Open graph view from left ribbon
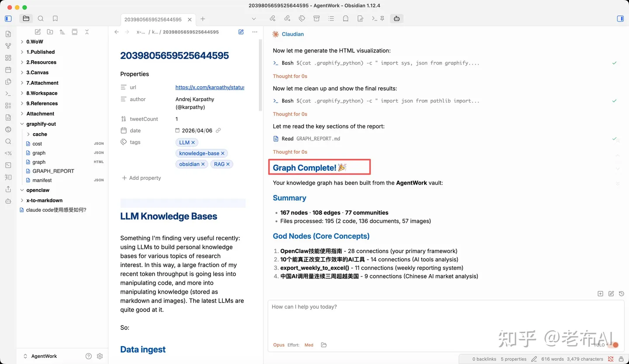 click(x=8, y=46)
